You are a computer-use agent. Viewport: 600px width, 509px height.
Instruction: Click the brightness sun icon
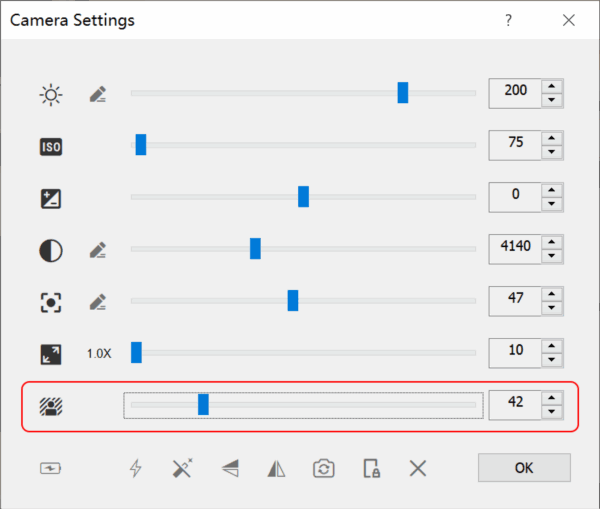(x=50, y=95)
